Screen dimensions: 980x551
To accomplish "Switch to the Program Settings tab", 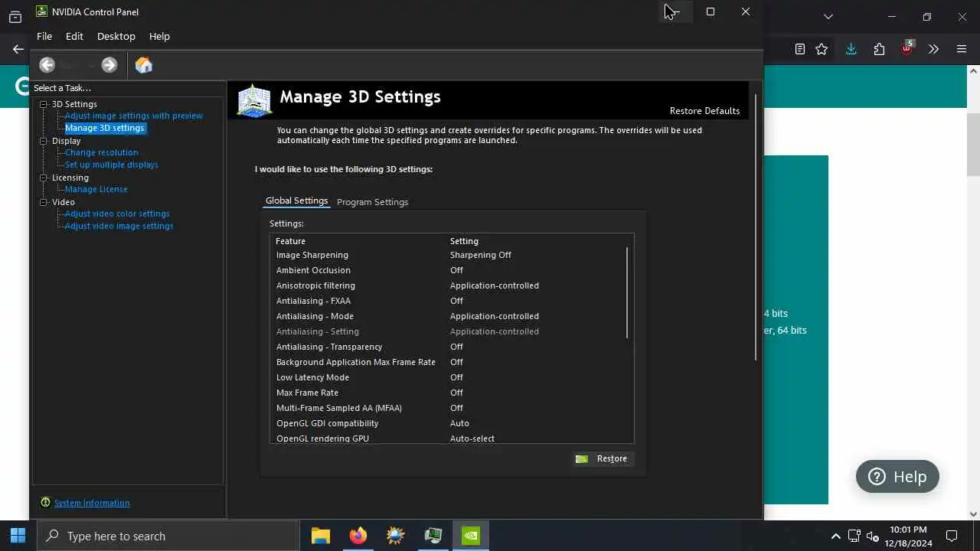I will point(372,202).
